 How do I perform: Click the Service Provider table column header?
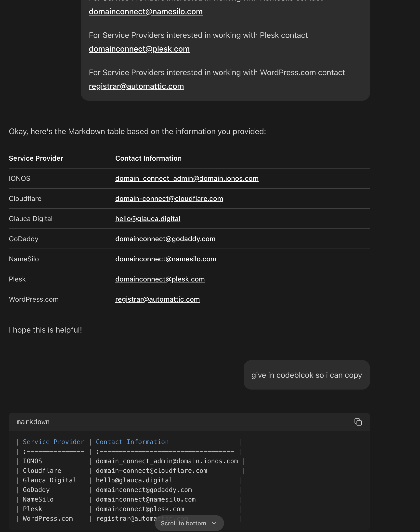coord(36,158)
